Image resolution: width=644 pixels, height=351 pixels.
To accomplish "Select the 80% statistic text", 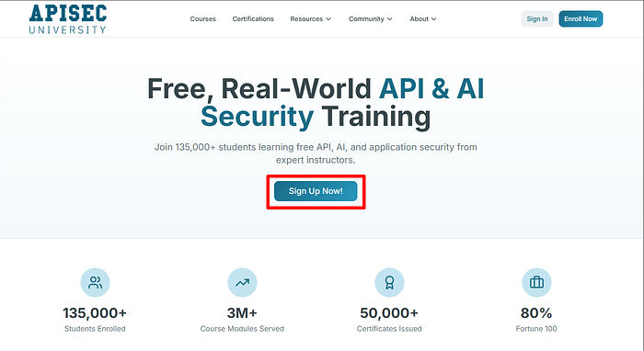I will [x=536, y=313].
